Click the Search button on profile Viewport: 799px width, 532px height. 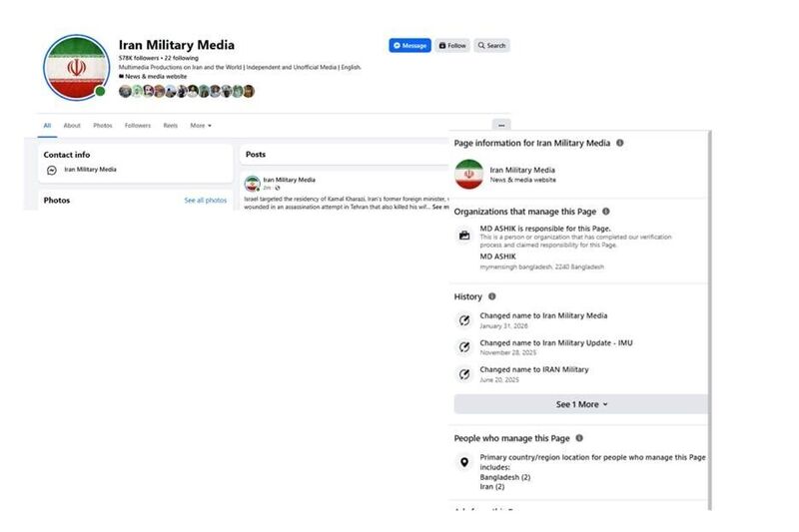491,46
